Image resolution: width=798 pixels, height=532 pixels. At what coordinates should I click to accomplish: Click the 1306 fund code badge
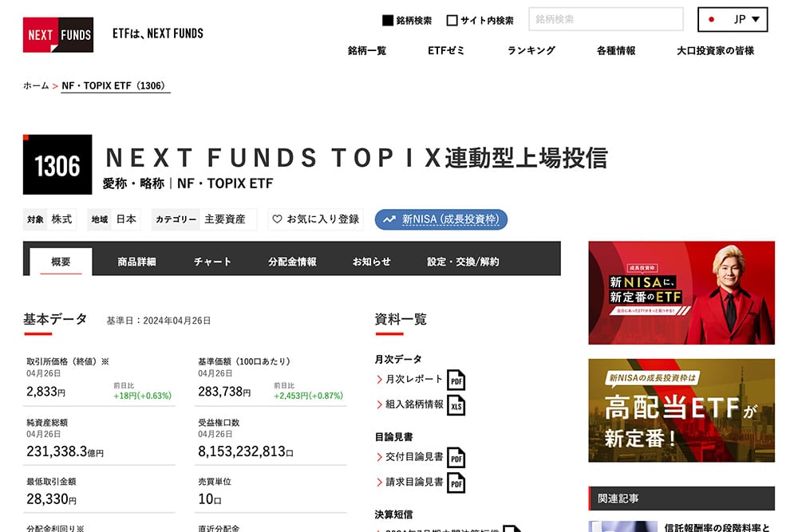pyautogui.click(x=57, y=164)
